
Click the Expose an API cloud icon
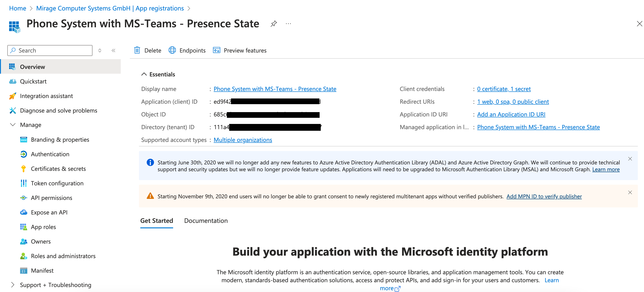(x=23, y=212)
